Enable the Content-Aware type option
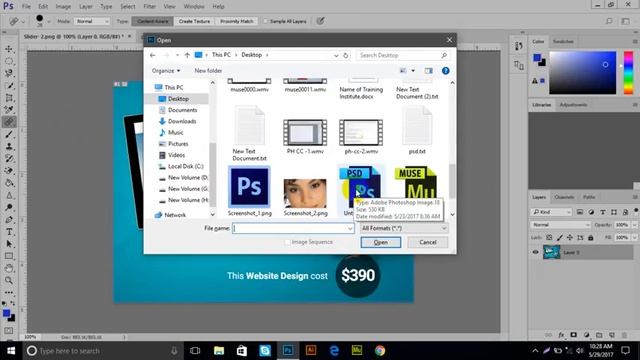 [153, 21]
